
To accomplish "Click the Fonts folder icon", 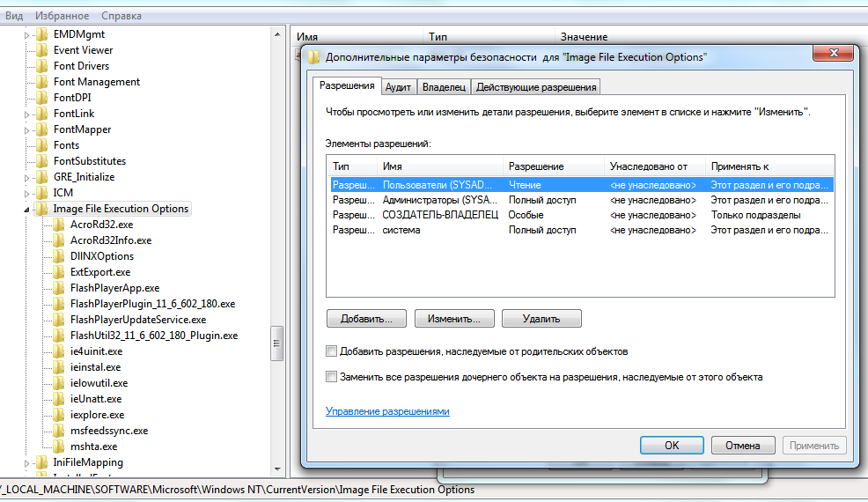I will click(42, 145).
